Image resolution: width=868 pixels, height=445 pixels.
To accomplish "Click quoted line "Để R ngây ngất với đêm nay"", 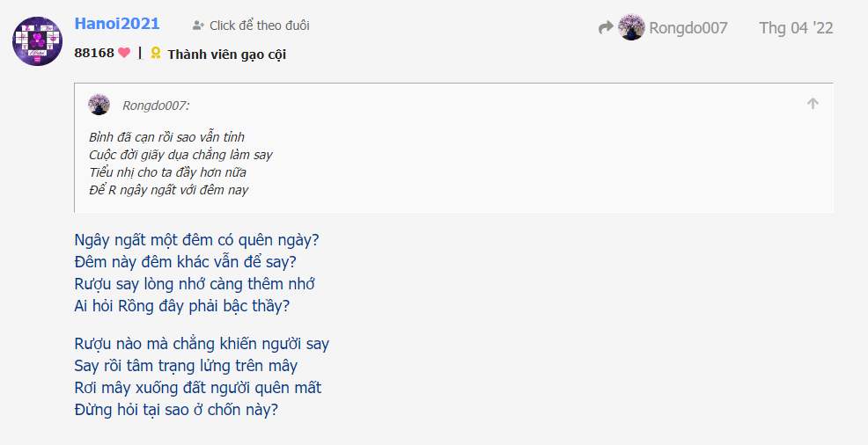I will tap(168, 190).
